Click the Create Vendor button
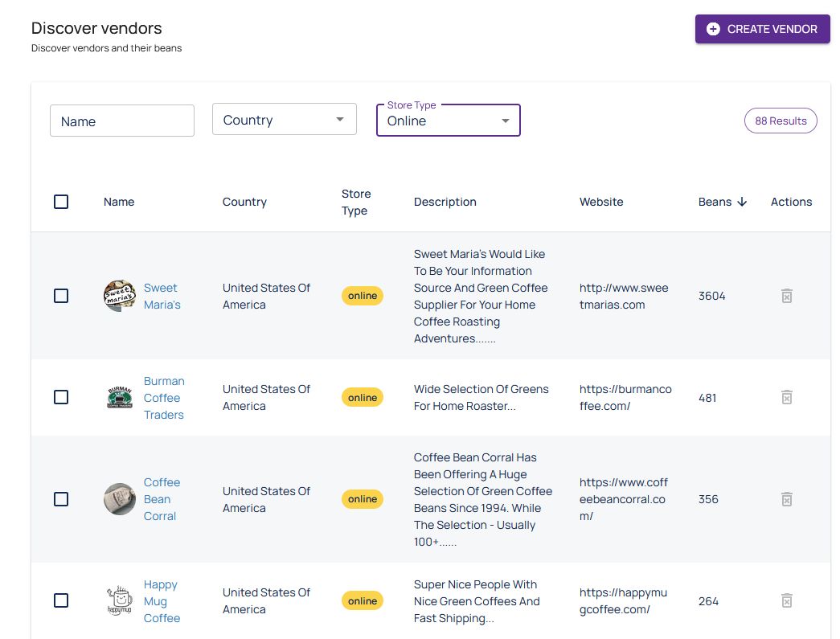 762,29
